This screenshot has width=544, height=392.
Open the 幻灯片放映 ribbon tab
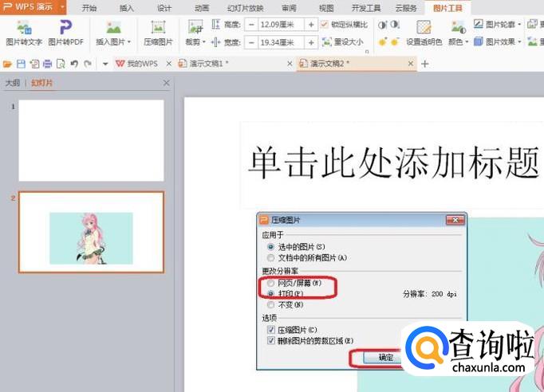click(246, 8)
